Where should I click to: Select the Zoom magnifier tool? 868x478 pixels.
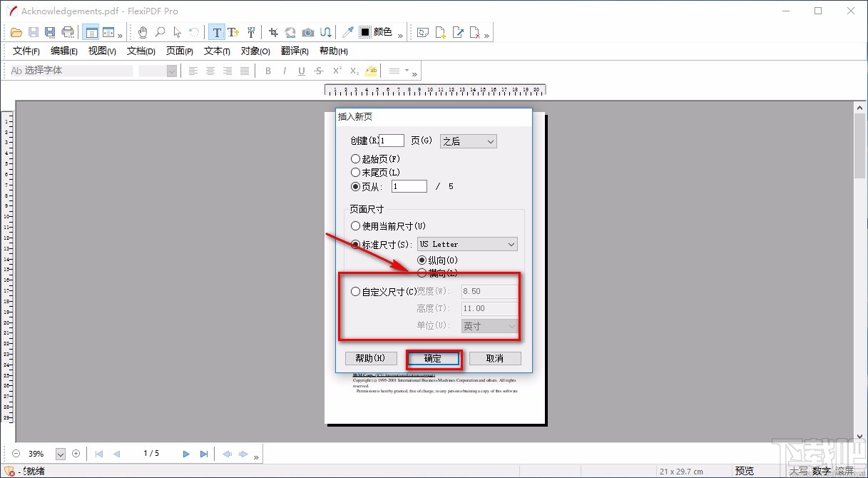[160, 31]
